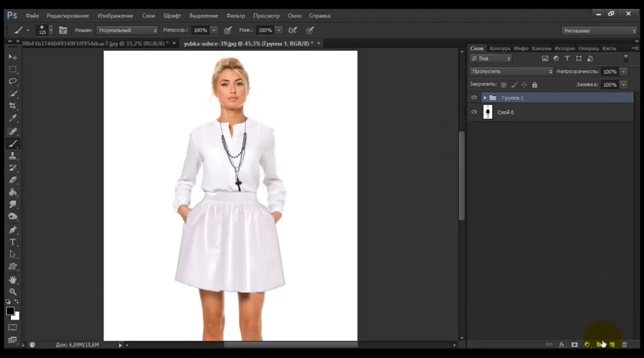Viewport: 644px width, 358px height.
Task: Toggle adjustment layer filter icon
Action: coord(556,59)
